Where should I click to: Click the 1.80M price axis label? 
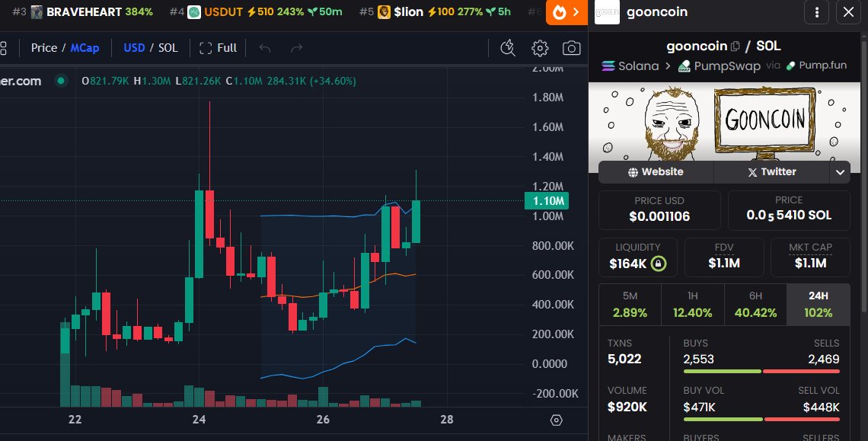point(547,97)
